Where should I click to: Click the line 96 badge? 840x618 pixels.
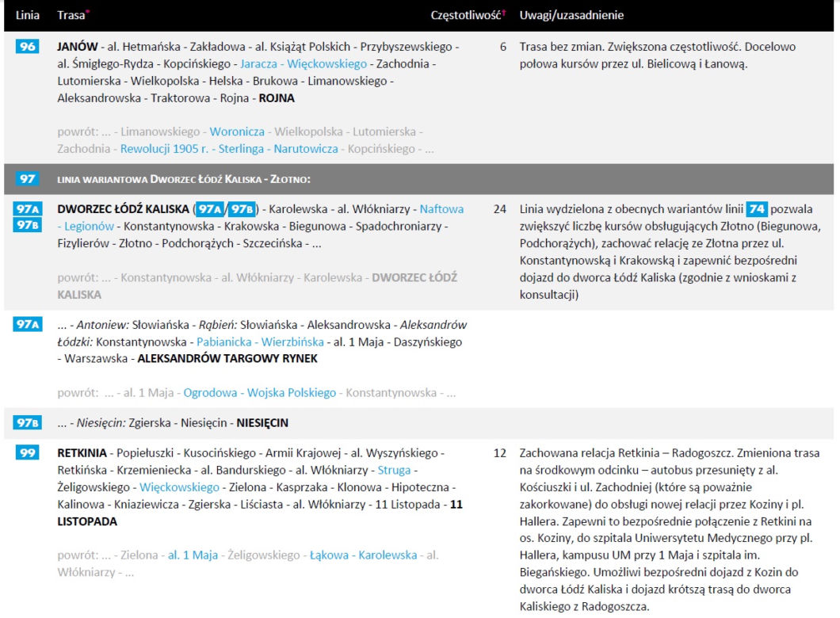coord(27,47)
